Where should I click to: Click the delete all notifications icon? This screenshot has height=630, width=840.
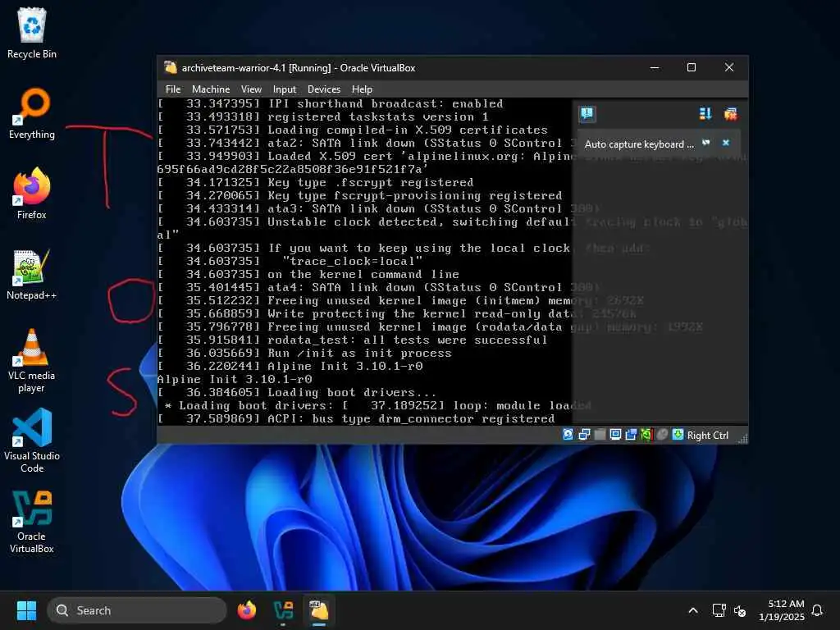coord(730,113)
